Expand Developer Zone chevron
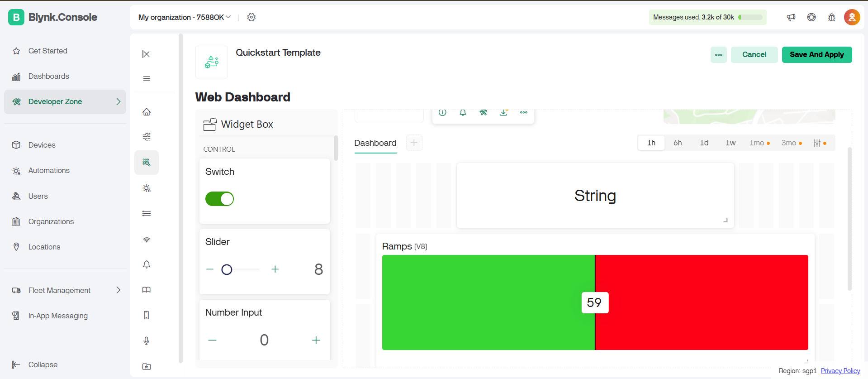The height and width of the screenshot is (379, 868). click(119, 101)
